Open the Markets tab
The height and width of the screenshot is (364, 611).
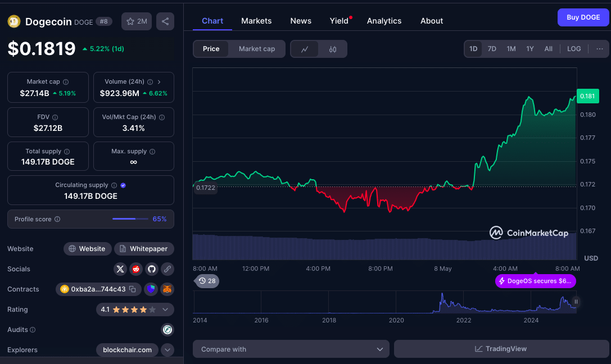pos(256,21)
